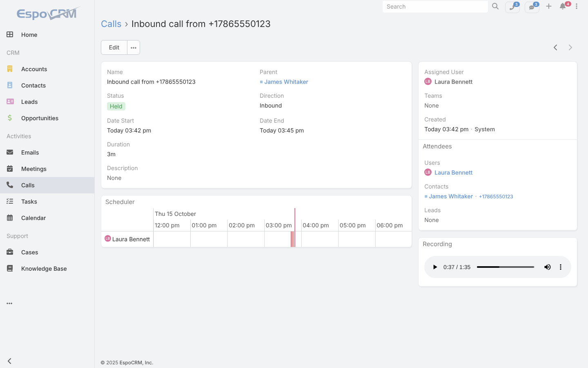Open the Home sidebar item
The height and width of the screenshot is (368, 588).
47,35
